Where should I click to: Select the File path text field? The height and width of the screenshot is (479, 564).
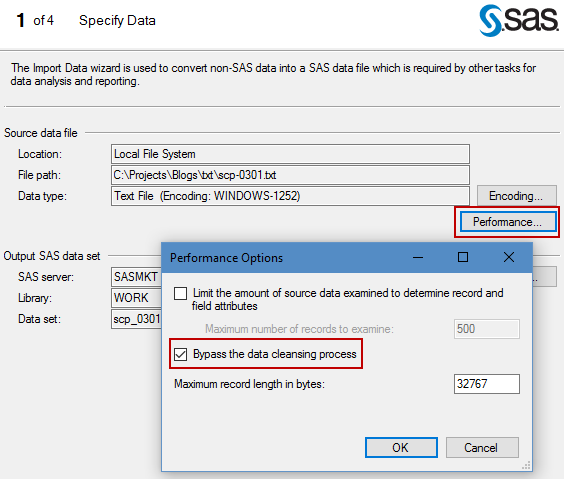pos(290,175)
